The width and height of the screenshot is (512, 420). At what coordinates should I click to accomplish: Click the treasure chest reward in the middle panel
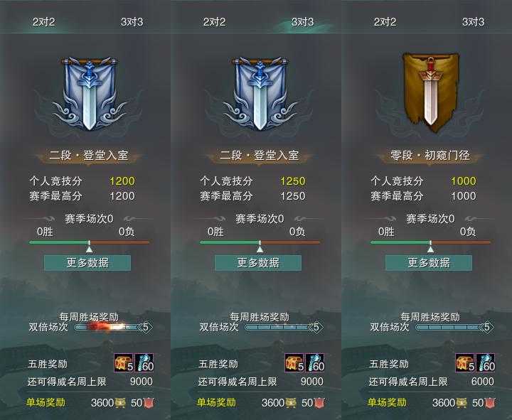coord(294,362)
